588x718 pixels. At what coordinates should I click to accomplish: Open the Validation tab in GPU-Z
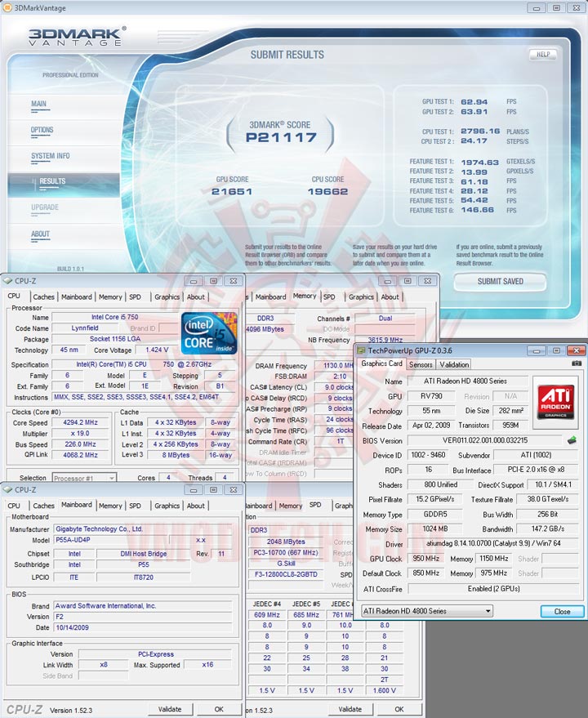click(454, 364)
